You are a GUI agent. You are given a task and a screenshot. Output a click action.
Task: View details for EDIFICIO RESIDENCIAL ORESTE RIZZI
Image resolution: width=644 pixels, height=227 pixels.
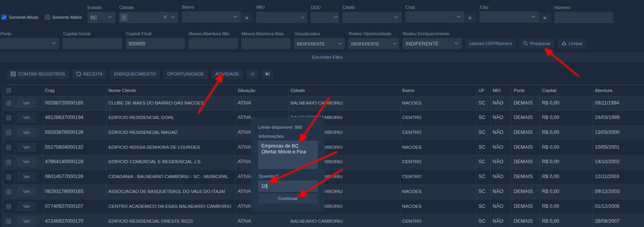(27, 221)
